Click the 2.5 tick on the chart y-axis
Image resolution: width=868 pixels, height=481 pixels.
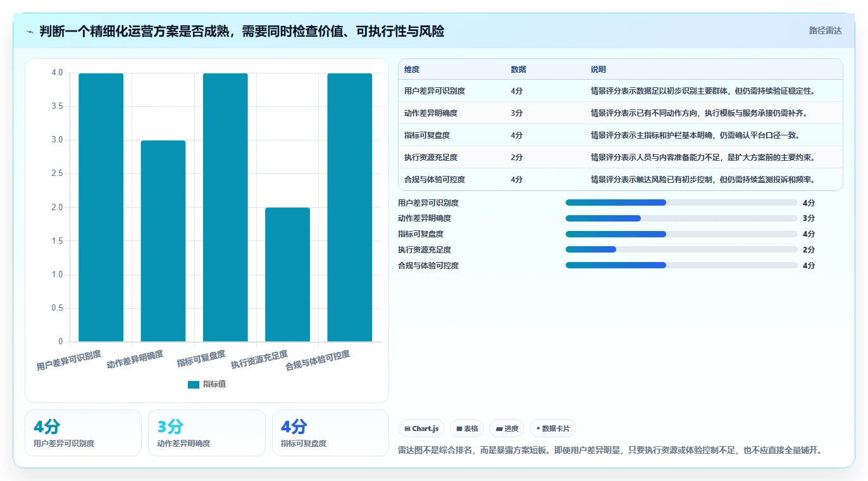57,174
